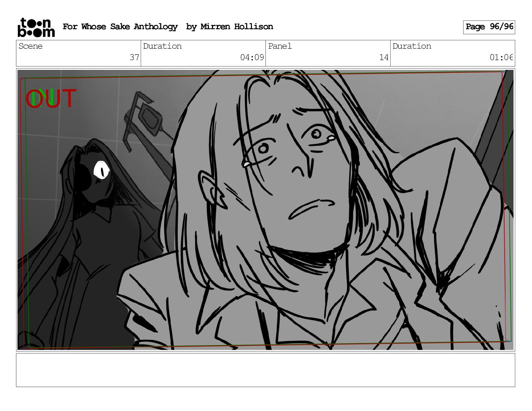Click the 'Scene' header label
This screenshot has height=411, width=532.
(31, 46)
